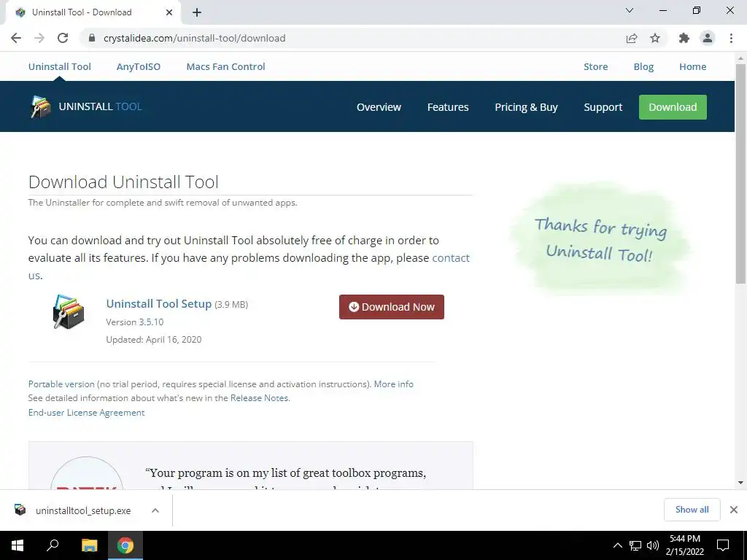This screenshot has width=747, height=560.
Task: Click Chrome icon in taskbar
Action: pos(125,545)
